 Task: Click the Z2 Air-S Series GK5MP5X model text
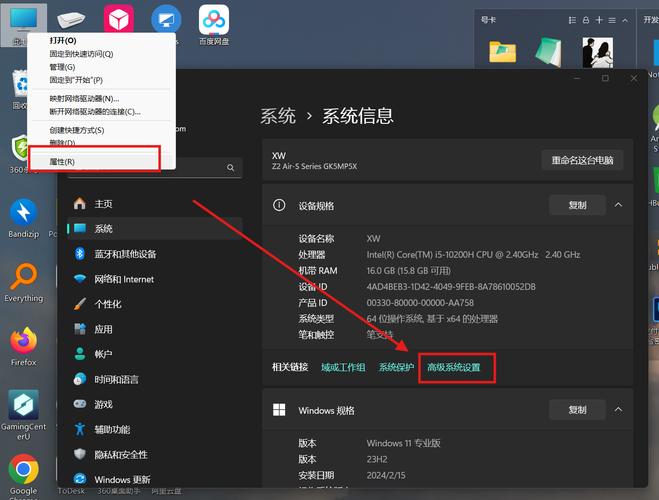[x=314, y=166]
